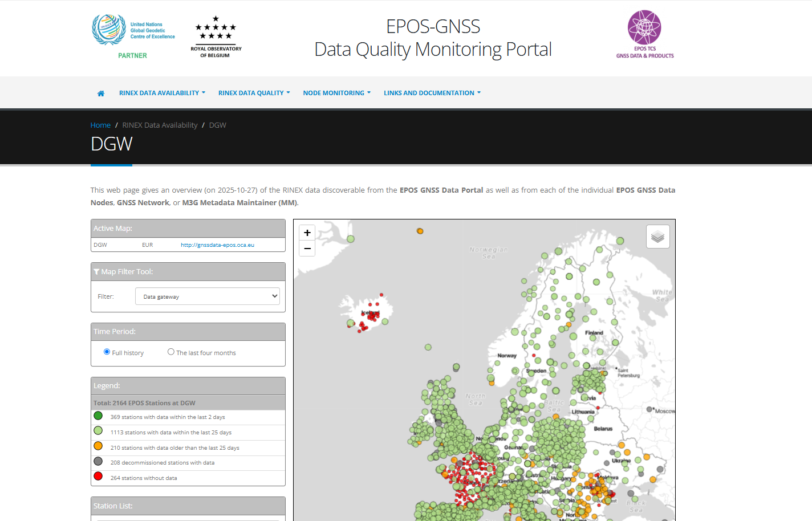Click the dark green legend circle
812x521 pixels.
98,416
